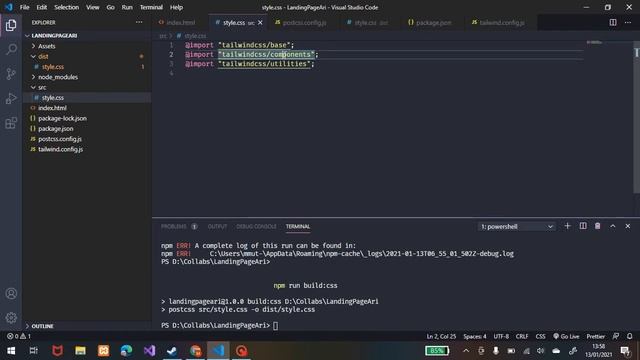Open the feedback icon in status bar
640x360 pixels.
[616, 336]
